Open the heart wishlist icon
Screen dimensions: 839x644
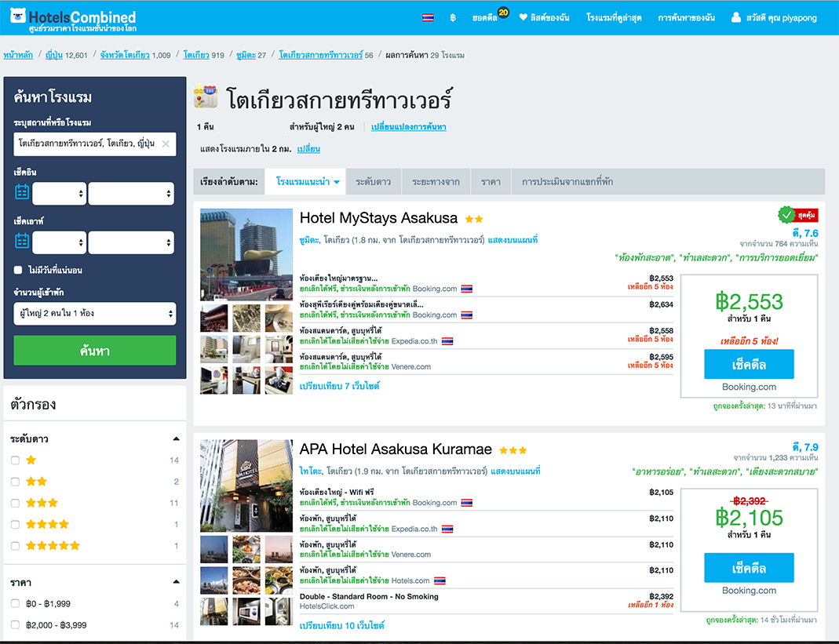click(523, 17)
